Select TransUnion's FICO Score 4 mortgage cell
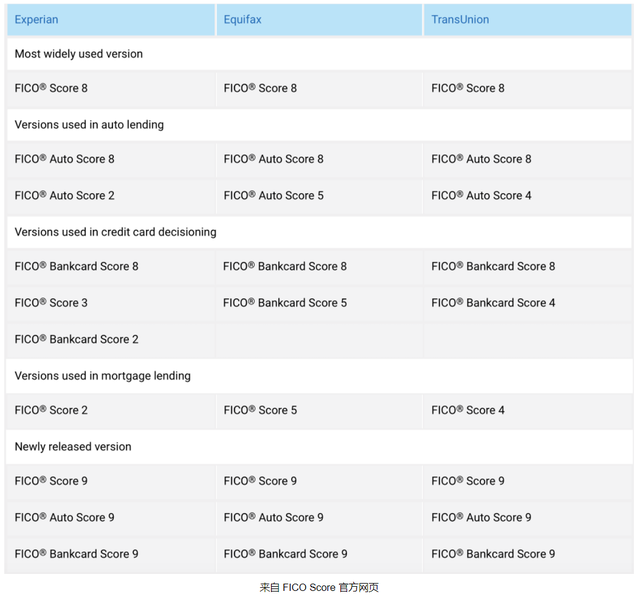This screenshot has height=597, width=640. [x=528, y=411]
